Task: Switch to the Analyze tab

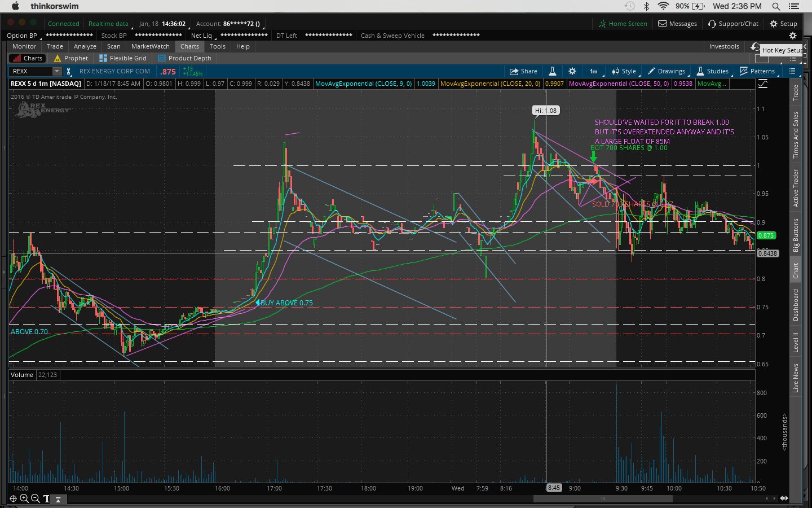Action: [x=85, y=46]
